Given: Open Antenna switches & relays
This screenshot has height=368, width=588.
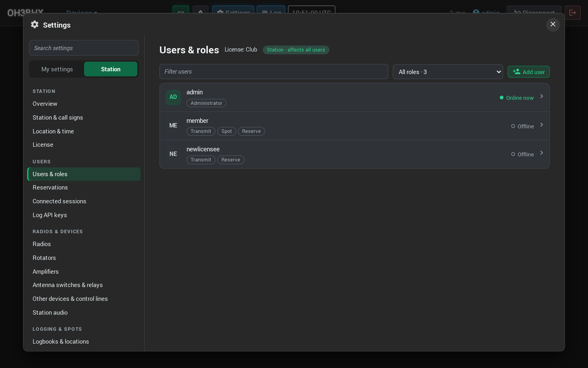Looking at the screenshot, I should click(x=84, y=285).
